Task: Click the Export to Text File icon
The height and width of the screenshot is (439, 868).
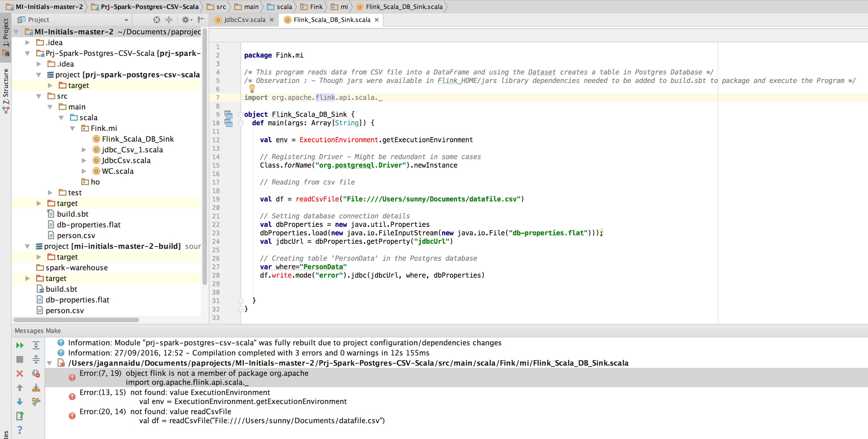Action: (19, 416)
